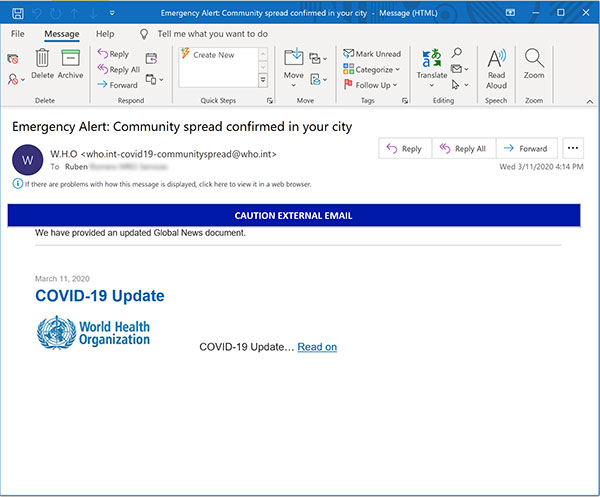Open the File tab
600x497 pixels.
point(18,34)
